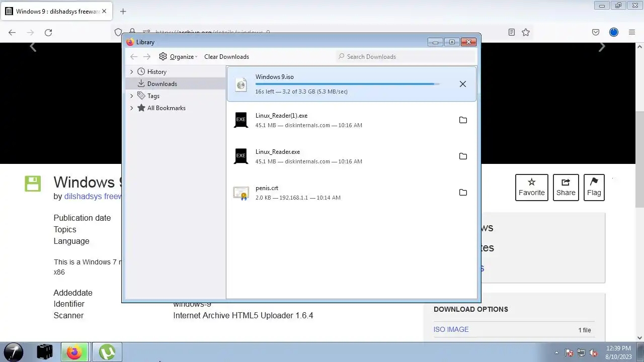
Task: Open the black cube taskbar app
Action: click(x=45, y=352)
